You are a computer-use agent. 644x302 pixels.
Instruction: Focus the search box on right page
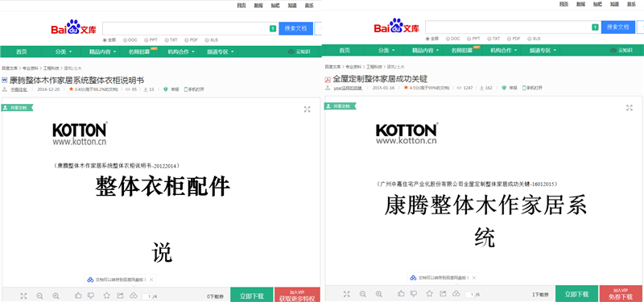pos(513,27)
